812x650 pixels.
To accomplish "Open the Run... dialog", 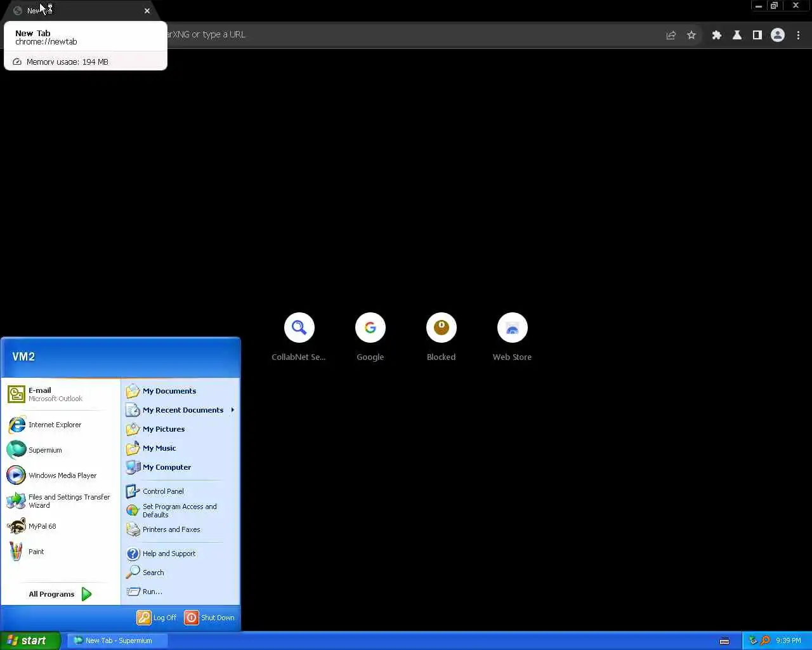I will 180,592.
